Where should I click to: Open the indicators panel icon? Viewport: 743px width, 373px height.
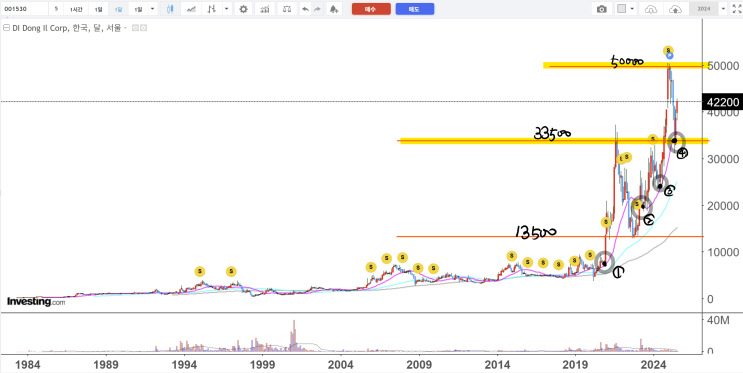coord(265,9)
